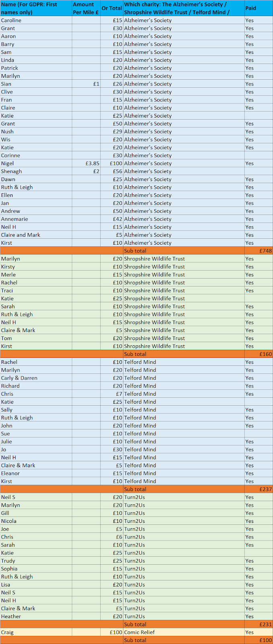Screen dimensions: 273x644
Task: Select the £231 Turn2Us subtotal cell
Action: (x=259, y=624)
